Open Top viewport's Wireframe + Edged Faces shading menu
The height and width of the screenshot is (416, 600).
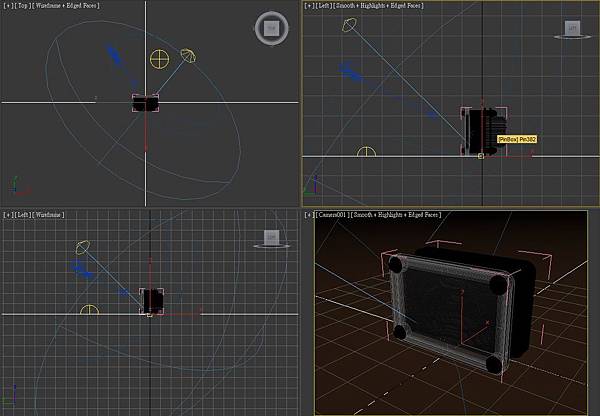67,6
